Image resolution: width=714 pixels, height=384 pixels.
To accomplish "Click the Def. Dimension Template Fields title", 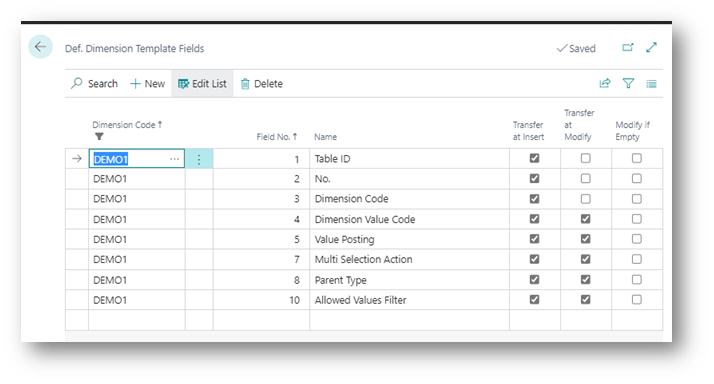I will [134, 48].
